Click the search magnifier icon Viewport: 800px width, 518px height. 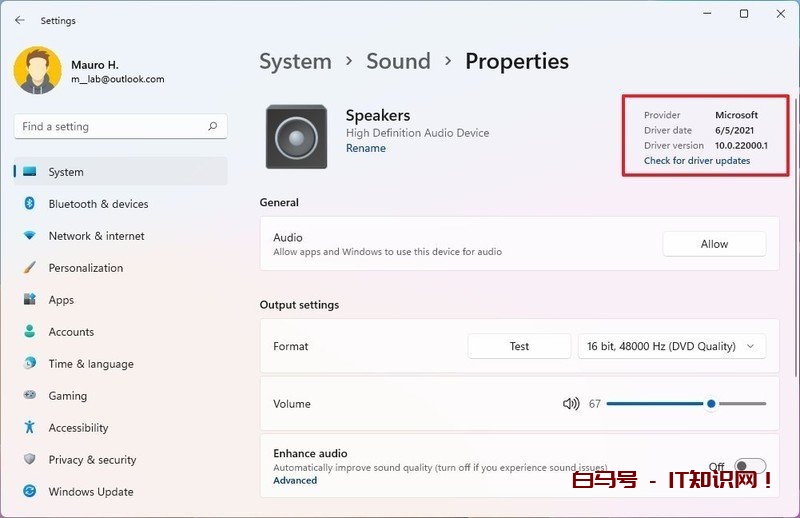(212, 127)
